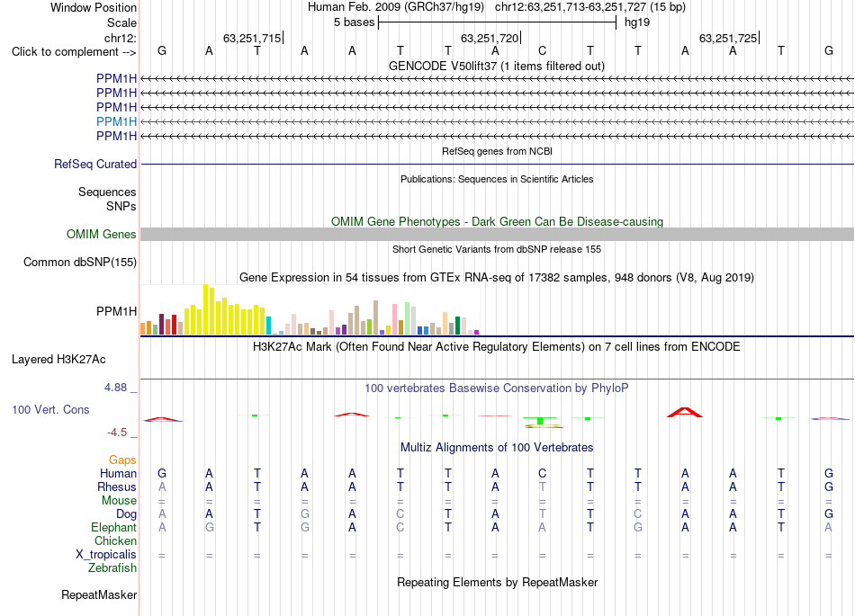Screen dimensions: 855x616
Task: Select the PPM1H label beside the GTEx chart
Action: (x=116, y=311)
